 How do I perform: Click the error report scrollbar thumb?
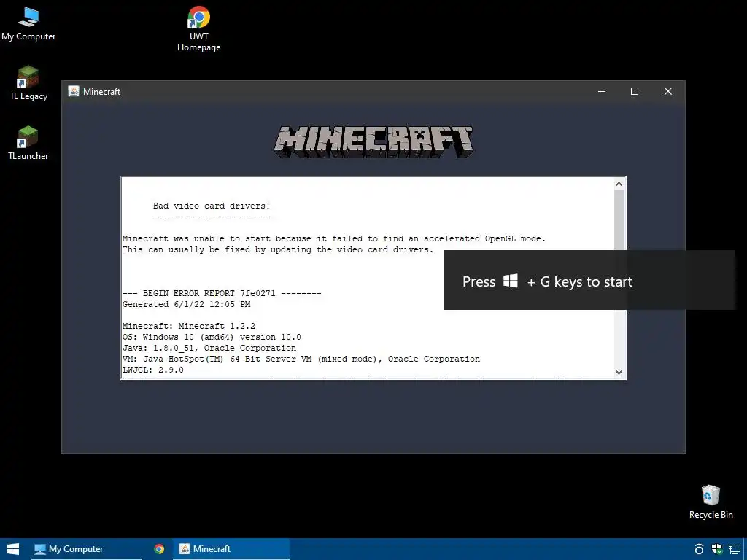pos(619,219)
